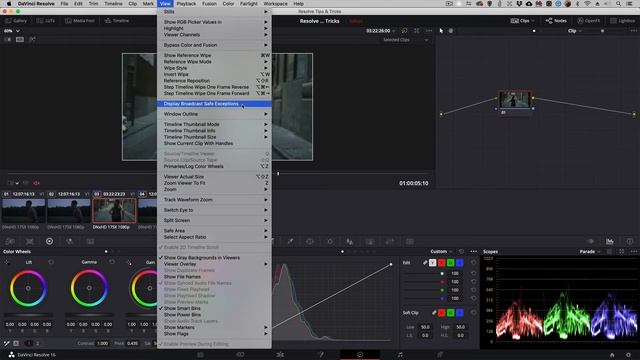The width and height of the screenshot is (640, 360).
Task: Switch to the Edit page icon
Action: click(280, 355)
